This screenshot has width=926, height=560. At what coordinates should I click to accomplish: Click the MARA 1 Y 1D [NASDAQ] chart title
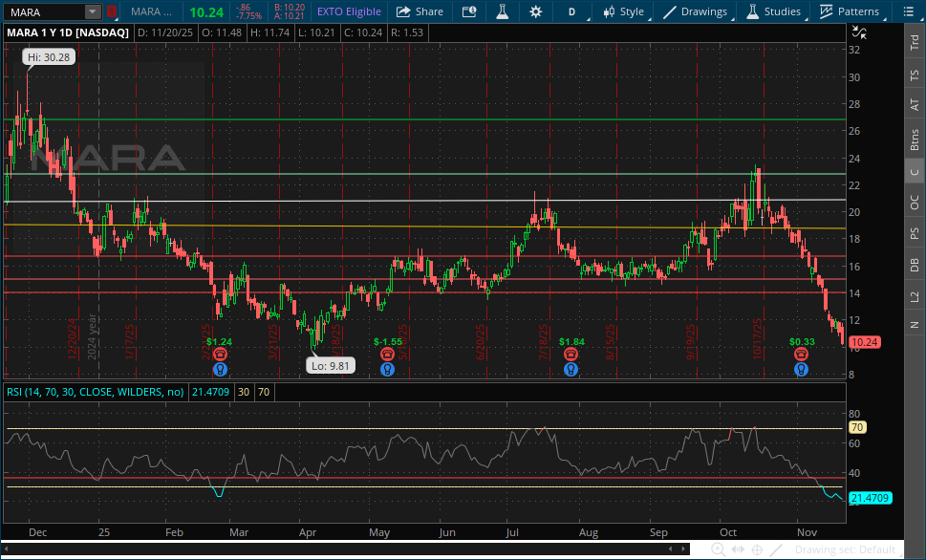[68, 33]
